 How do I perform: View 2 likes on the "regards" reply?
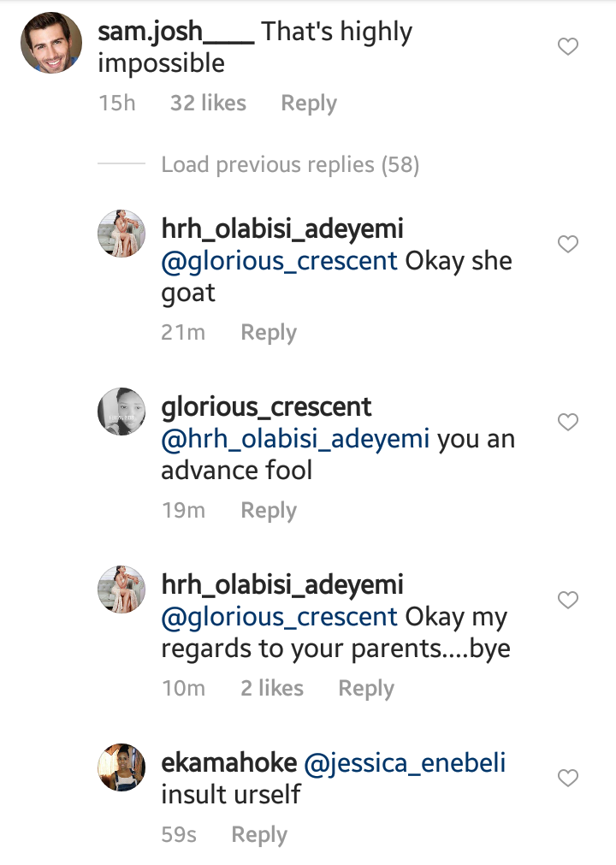[272, 689]
